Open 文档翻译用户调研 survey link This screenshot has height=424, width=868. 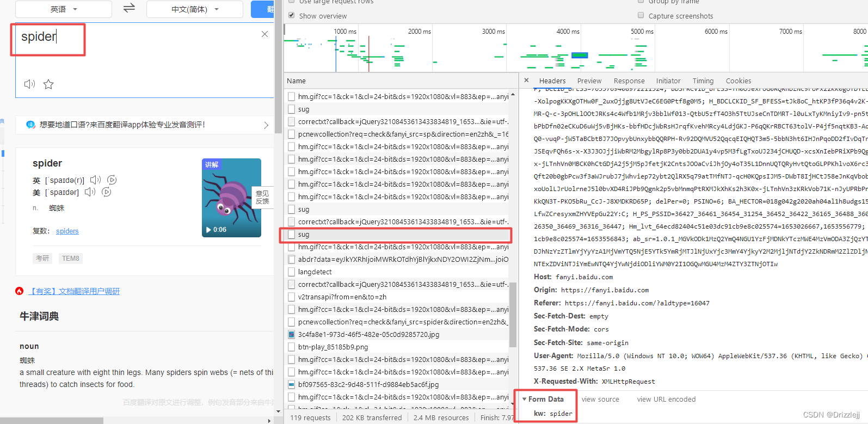click(x=74, y=291)
